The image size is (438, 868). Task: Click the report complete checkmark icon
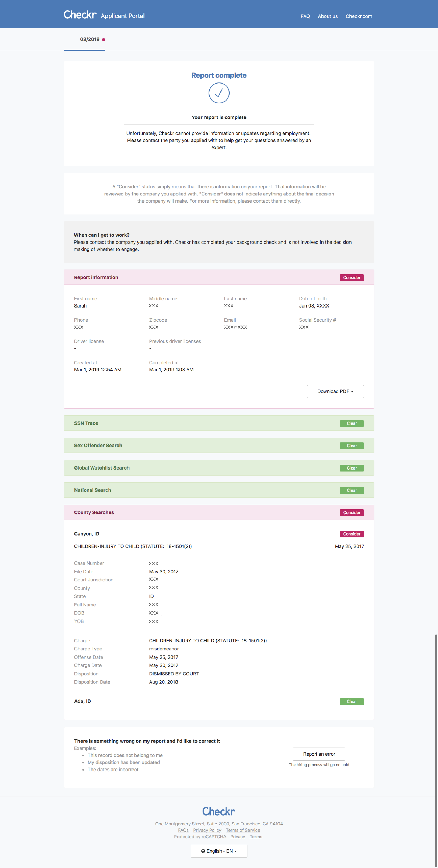(x=219, y=93)
